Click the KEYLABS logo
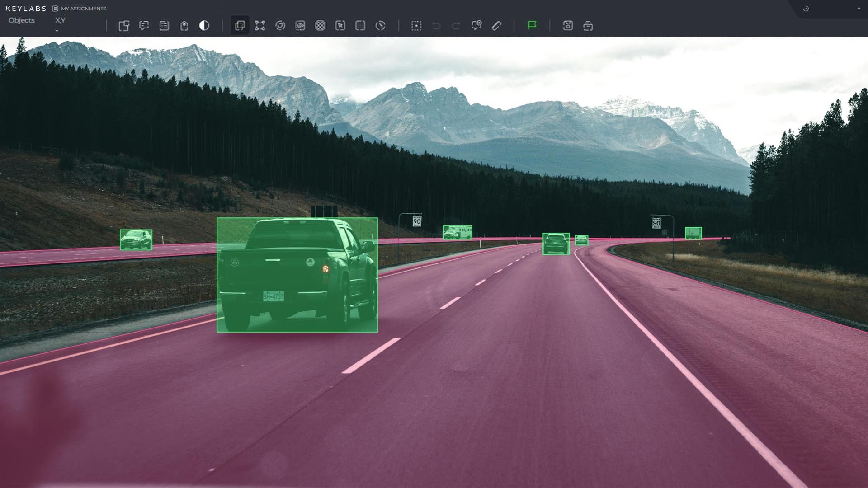This screenshot has width=868, height=488. click(x=26, y=8)
